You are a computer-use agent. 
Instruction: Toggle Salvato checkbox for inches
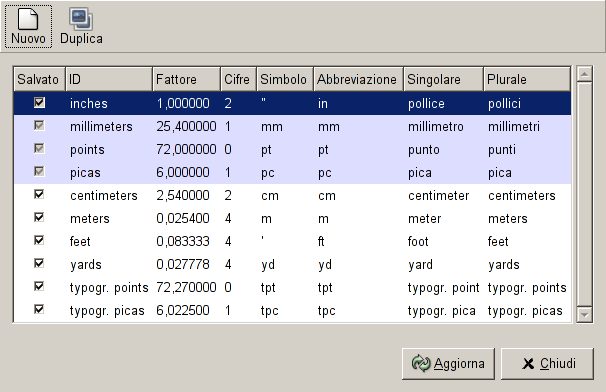coord(39,102)
